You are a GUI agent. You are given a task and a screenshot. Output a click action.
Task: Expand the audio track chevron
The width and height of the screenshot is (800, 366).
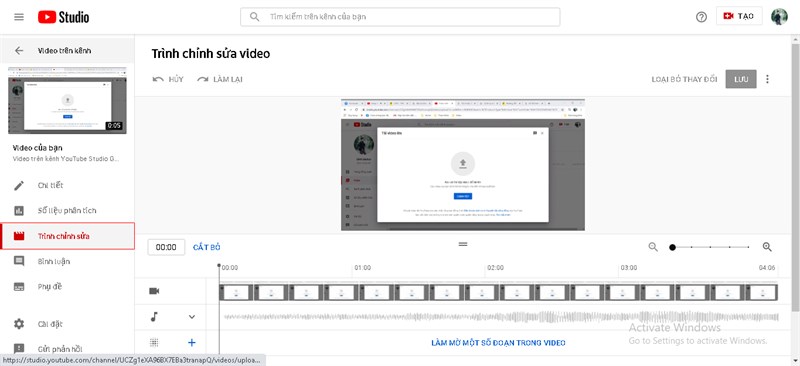point(192,316)
